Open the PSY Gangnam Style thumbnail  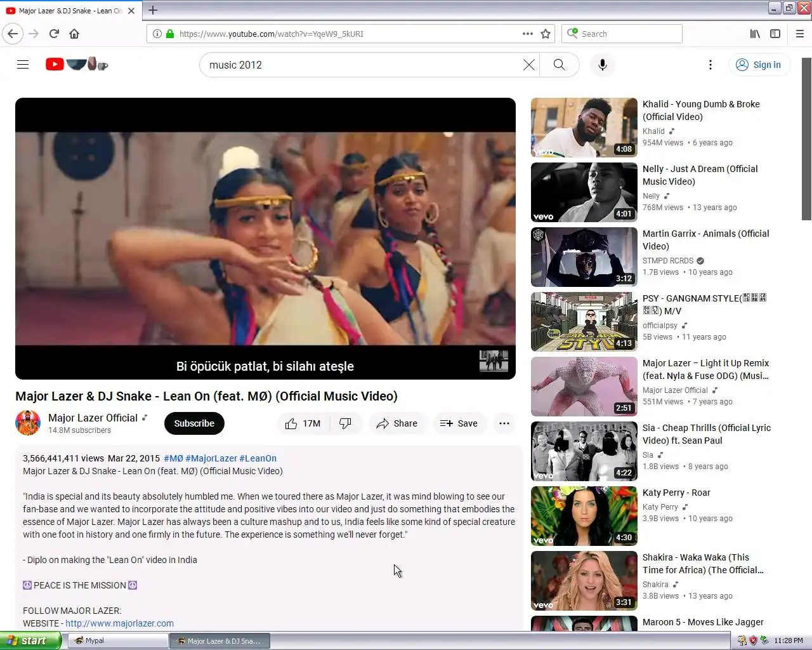(x=584, y=322)
